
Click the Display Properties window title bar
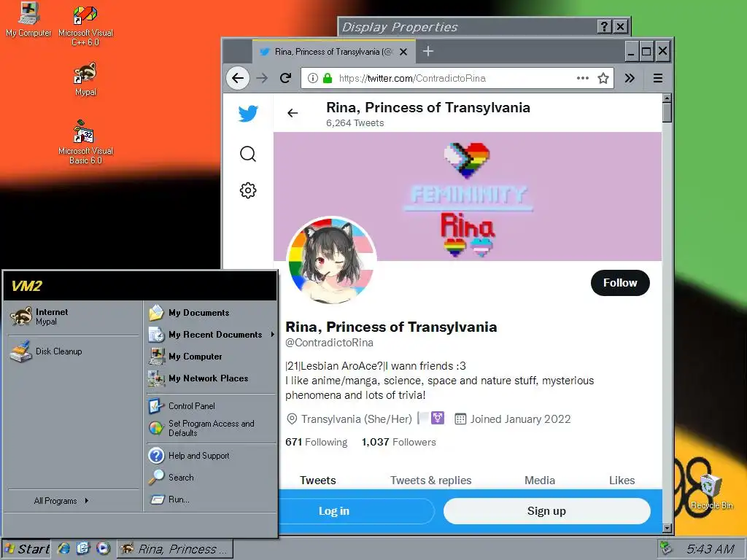coord(467,27)
